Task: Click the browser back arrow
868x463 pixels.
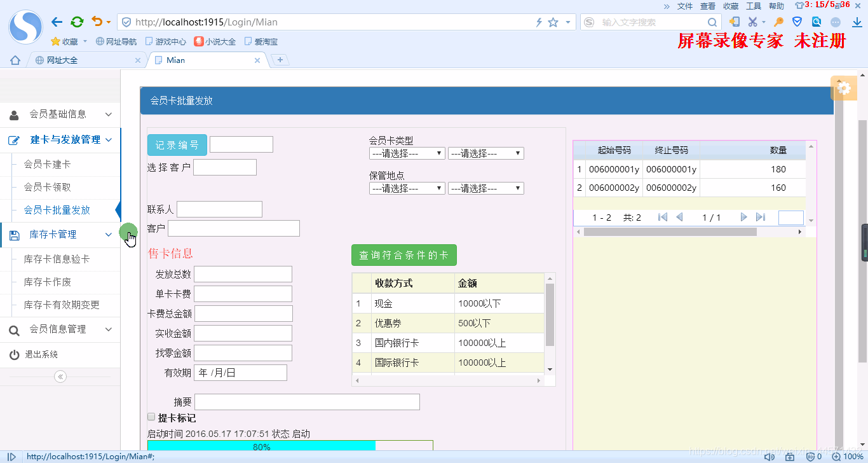Action: tap(57, 22)
